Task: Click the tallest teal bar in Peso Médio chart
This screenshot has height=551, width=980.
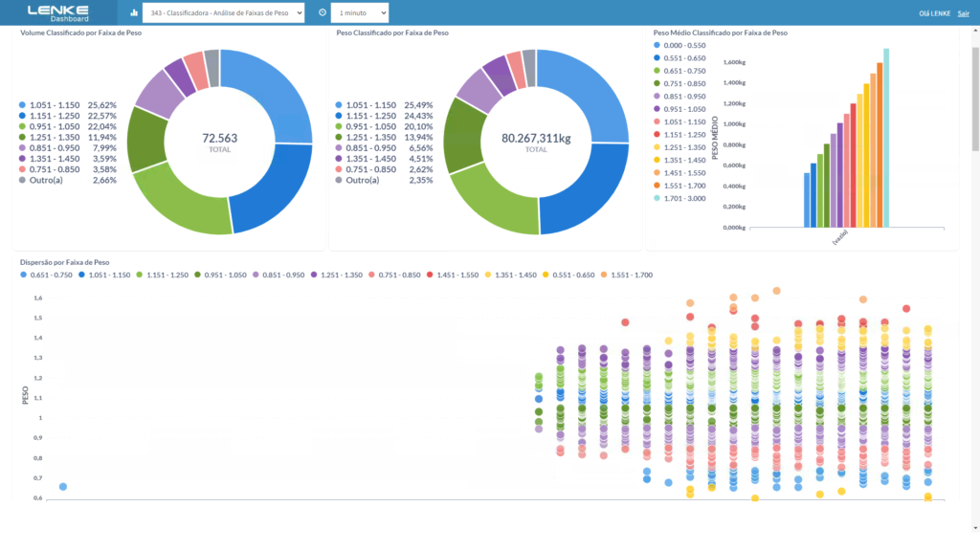Action: click(x=886, y=138)
